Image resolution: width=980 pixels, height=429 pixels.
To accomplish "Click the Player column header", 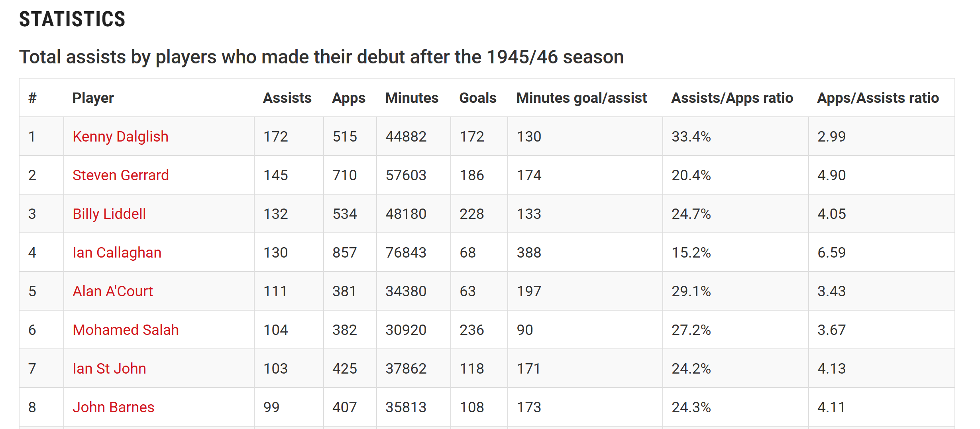I will pyautogui.click(x=93, y=98).
